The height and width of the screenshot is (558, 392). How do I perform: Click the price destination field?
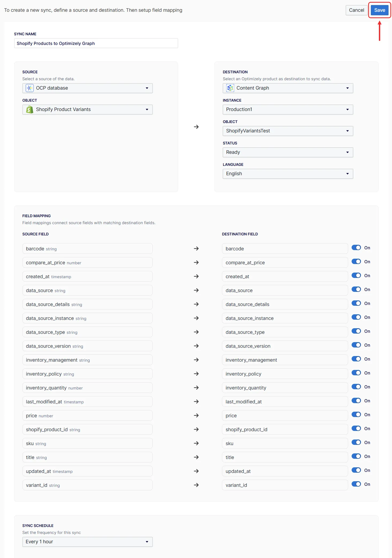[x=285, y=415]
